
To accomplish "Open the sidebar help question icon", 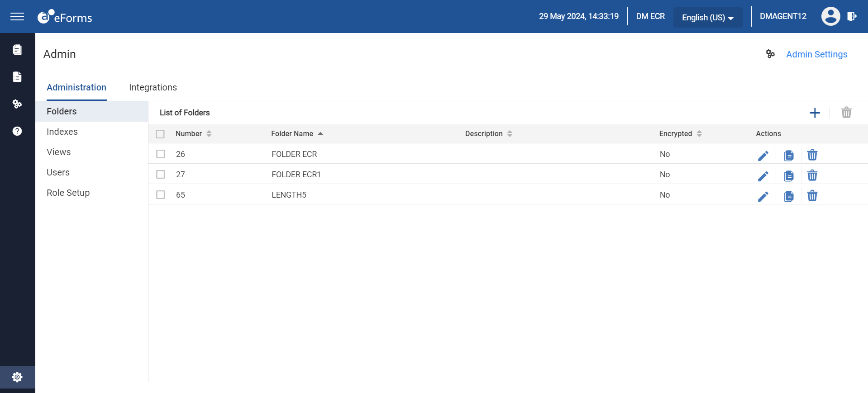I will (17, 131).
